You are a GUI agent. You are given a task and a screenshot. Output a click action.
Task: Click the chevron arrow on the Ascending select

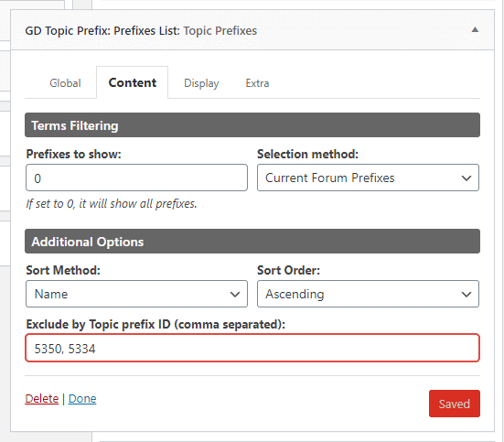[x=466, y=294]
